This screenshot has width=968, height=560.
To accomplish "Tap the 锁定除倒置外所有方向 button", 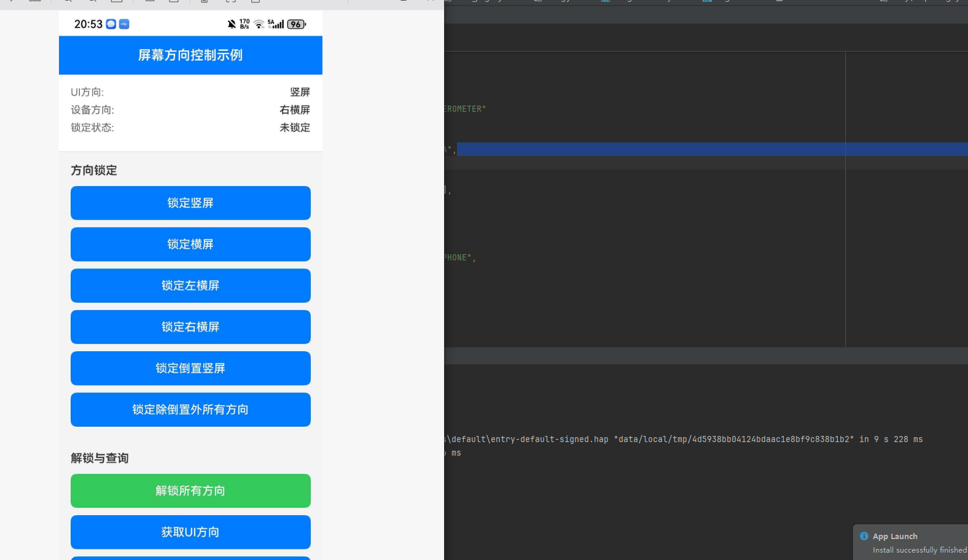I will click(x=190, y=410).
